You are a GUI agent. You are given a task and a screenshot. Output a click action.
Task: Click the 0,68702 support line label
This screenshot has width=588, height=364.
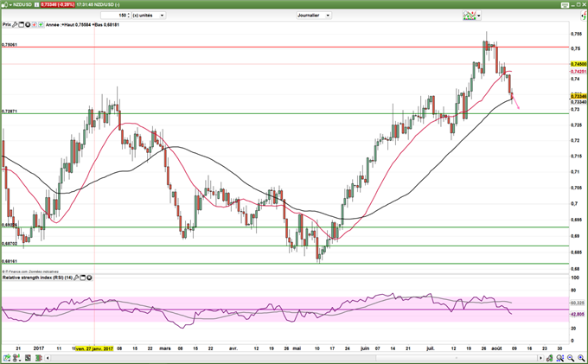pyautogui.click(x=10, y=243)
